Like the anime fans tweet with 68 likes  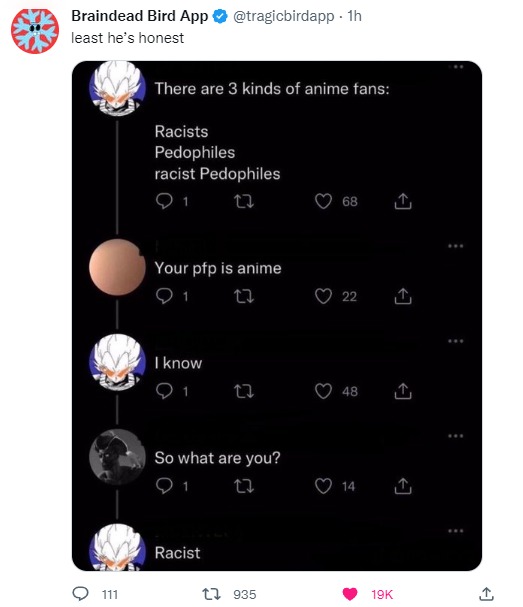323,201
